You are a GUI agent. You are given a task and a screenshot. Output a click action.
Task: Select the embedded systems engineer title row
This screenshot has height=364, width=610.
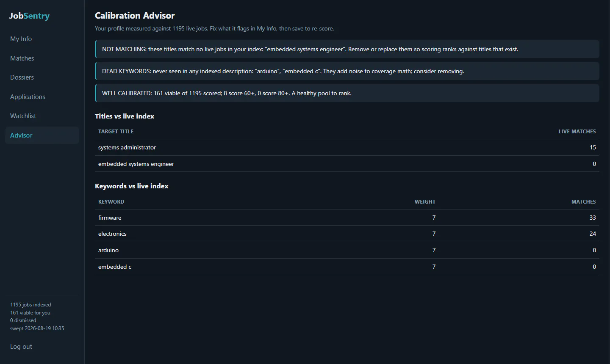point(347,164)
